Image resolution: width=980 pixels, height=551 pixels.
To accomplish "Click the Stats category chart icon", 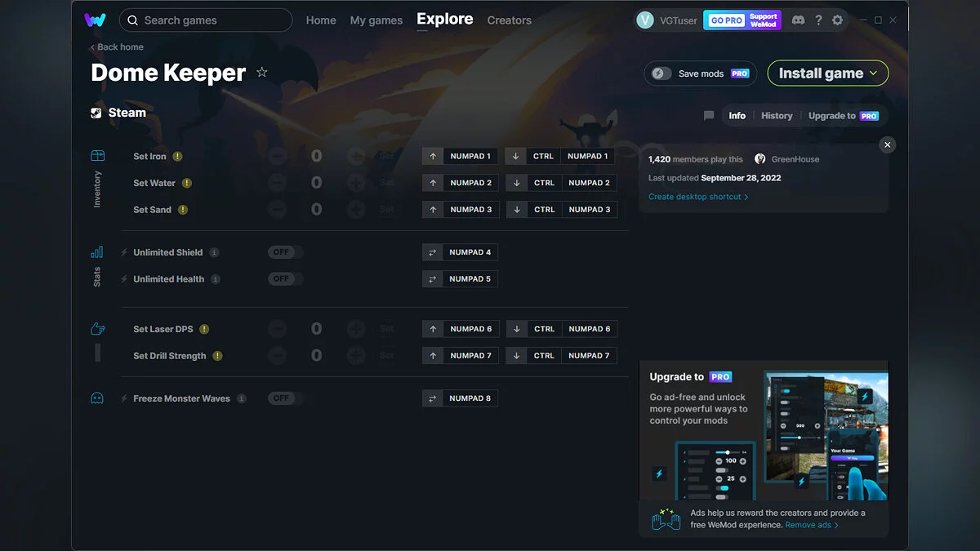I will click(97, 252).
